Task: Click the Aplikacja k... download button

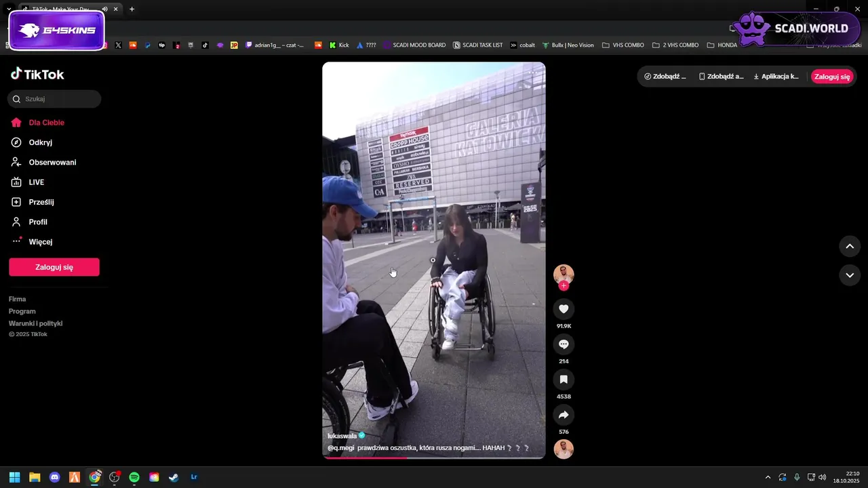Action: point(776,77)
